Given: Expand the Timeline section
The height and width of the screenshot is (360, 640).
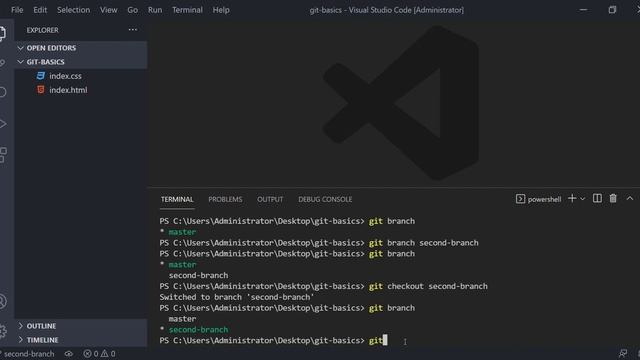Looking at the screenshot, I should (x=20, y=340).
